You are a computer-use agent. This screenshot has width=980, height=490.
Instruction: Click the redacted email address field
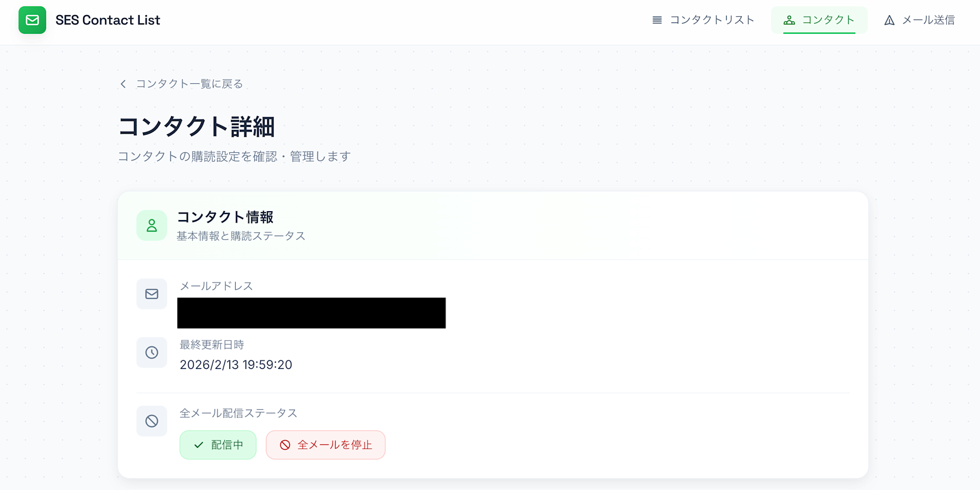tap(311, 313)
